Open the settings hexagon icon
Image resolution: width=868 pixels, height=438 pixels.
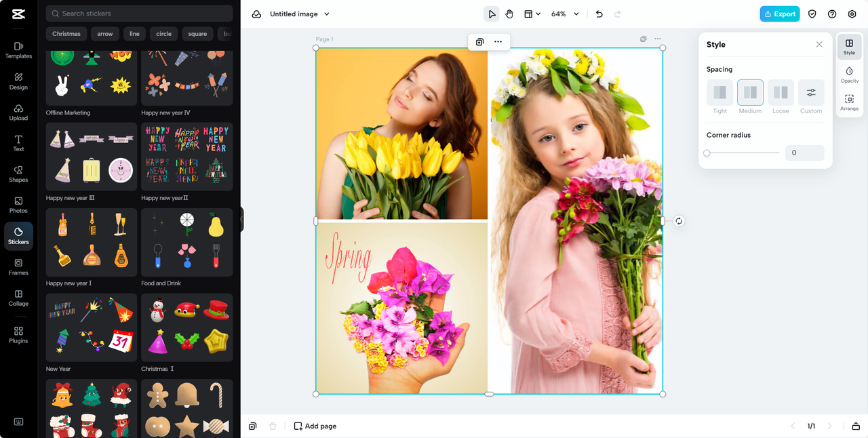coord(852,14)
